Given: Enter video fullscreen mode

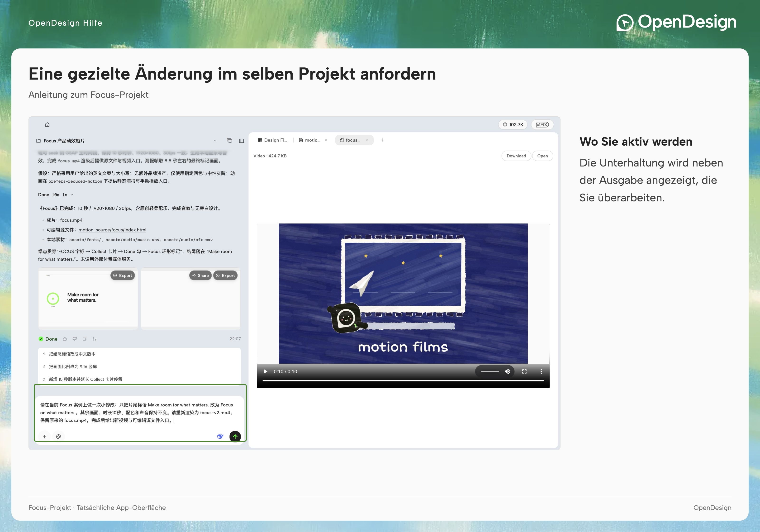Looking at the screenshot, I should (x=524, y=371).
